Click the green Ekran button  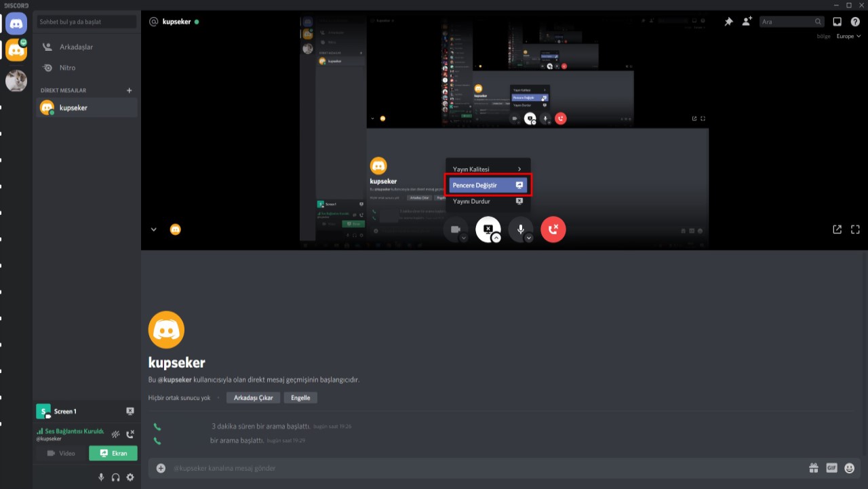coord(113,453)
